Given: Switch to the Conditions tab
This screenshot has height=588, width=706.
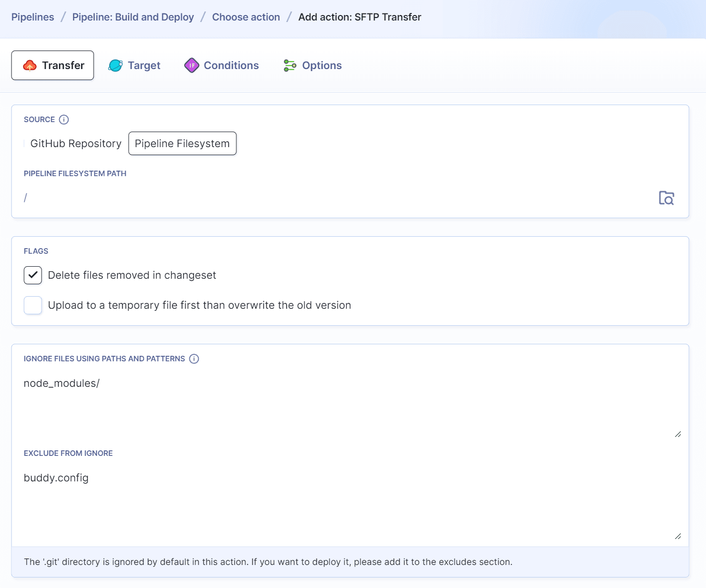Looking at the screenshot, I should pyautogui.click(x=231, y=66).
